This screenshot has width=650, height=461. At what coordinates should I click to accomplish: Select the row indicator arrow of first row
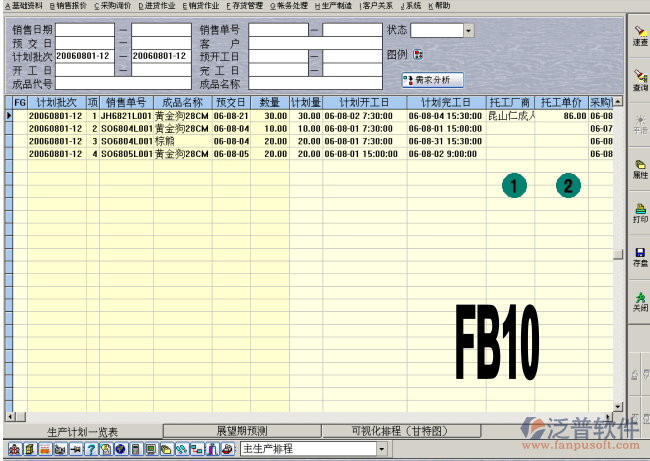[x=9, y=116]
